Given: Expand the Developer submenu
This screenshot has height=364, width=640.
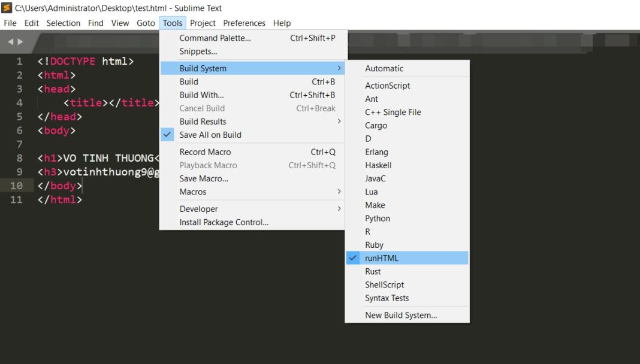Looking at the screenshot, I should pyautogui.click(x=198, y=208).
